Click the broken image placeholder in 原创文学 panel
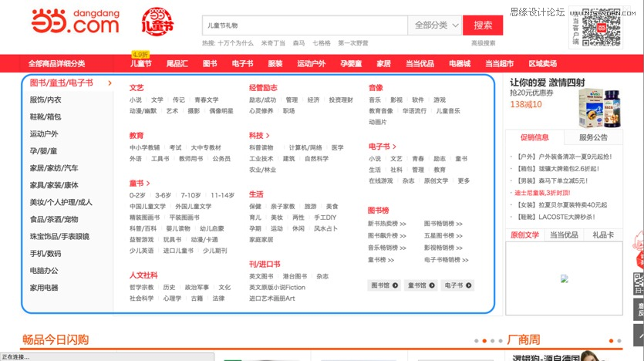The height and width of the screenshot is (361, 644). coord(565,279)
